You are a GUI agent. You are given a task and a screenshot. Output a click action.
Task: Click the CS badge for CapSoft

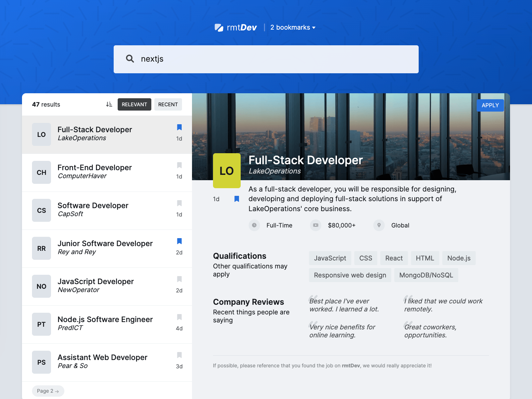tap(41, 210)
